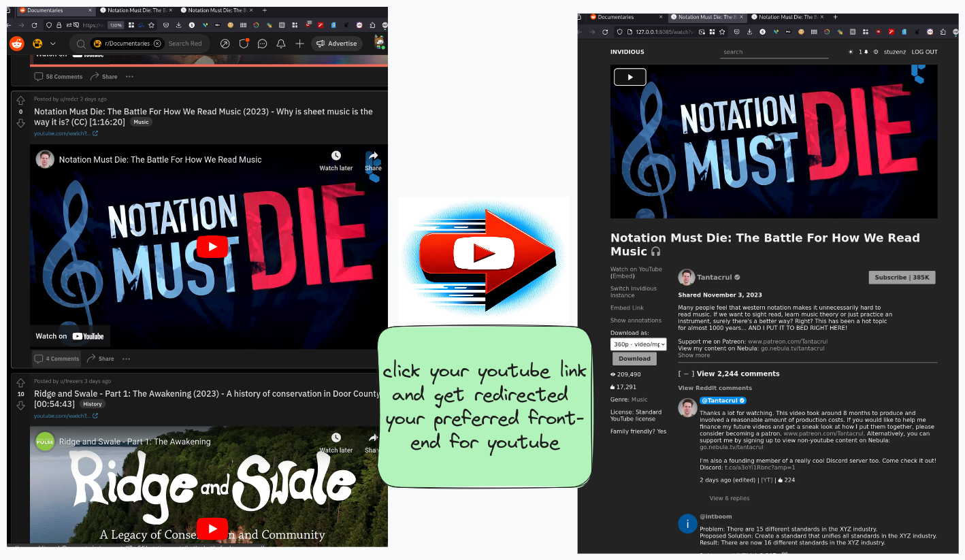The width and height of the screenshot is (965, 560).
Task: Collapse the View 2,244 comments section
Action: 686,374
